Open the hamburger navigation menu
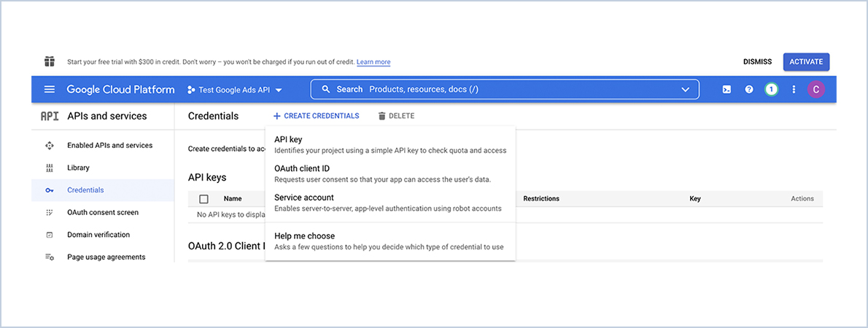 click(x=50, y=90)
